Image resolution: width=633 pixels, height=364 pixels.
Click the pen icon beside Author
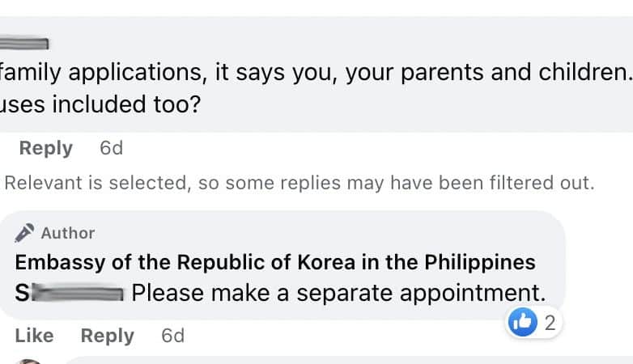tap(25, 233)
